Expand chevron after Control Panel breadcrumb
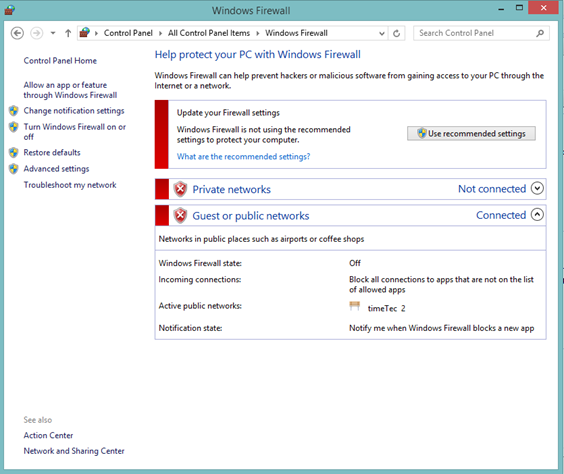564x474 pixels. pyautogui.click(x=160, y=33)
